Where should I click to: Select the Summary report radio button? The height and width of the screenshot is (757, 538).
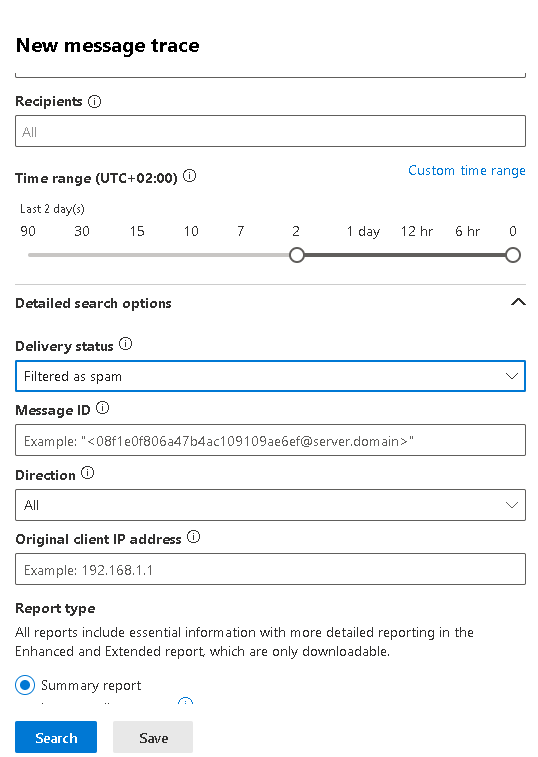(x=25, y=685)
